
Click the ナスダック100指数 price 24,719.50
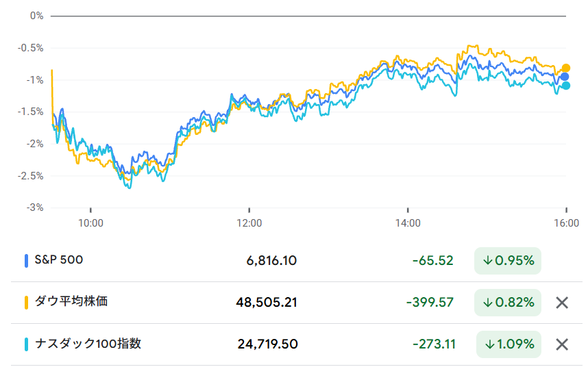[267, 344]
